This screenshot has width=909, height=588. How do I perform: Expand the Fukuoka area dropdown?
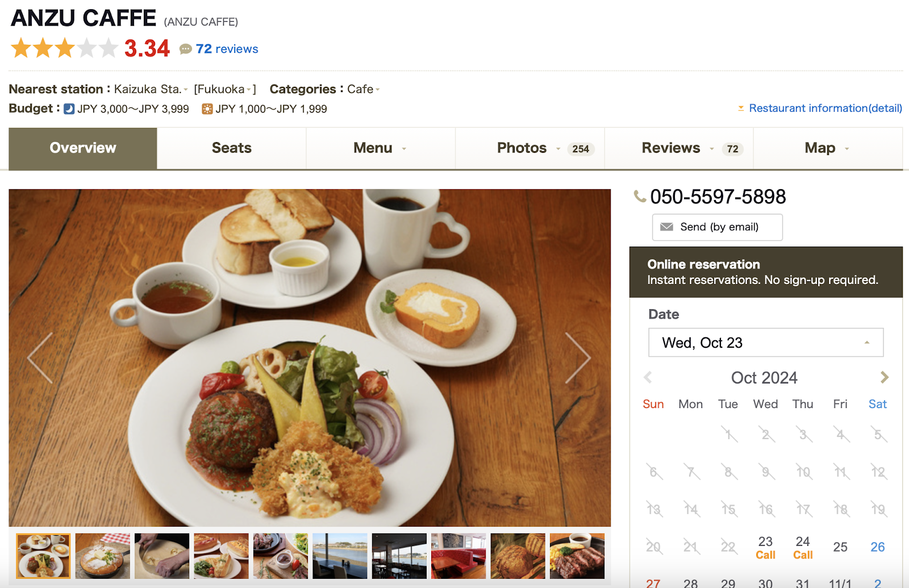point(249,90)
